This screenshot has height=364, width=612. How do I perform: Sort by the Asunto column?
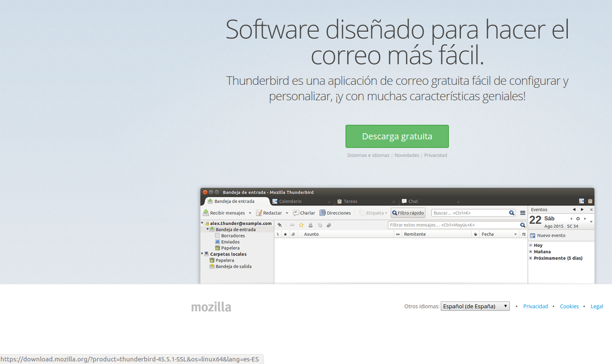coord(345,234)
